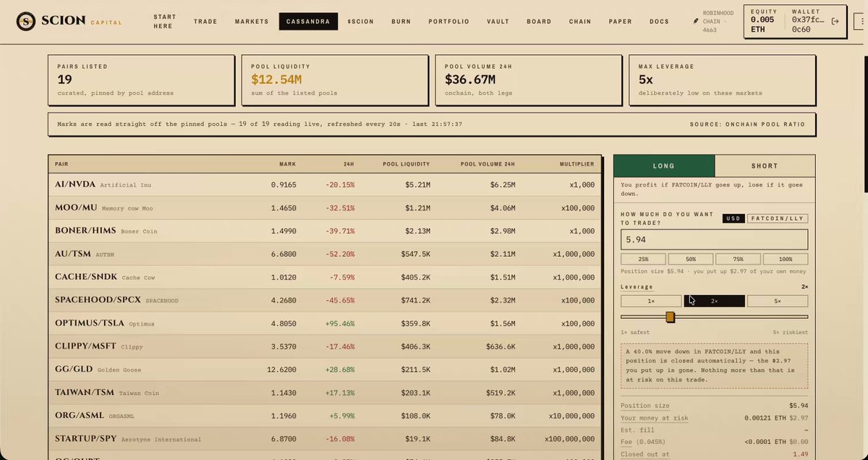Screen dimensions: 868x460
Task: Select the TAIWAN/TSM pair row
Action: (325, 393)
